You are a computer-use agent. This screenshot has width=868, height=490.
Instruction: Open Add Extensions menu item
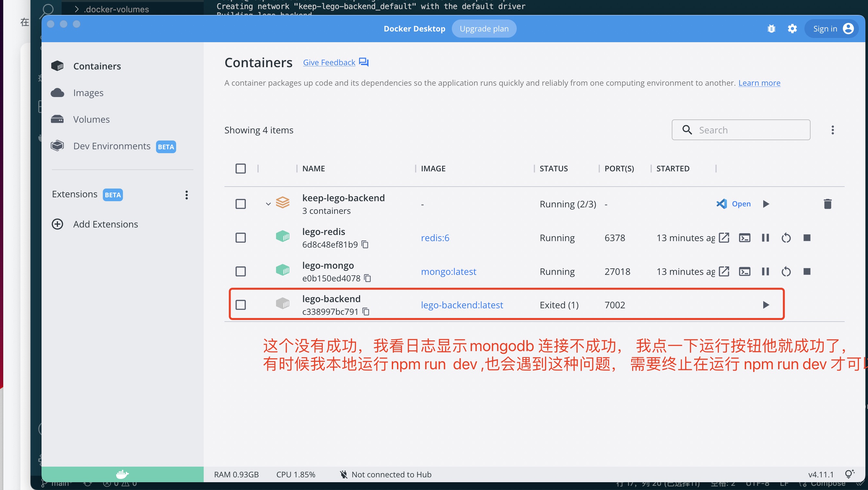[x=105, y=224]
